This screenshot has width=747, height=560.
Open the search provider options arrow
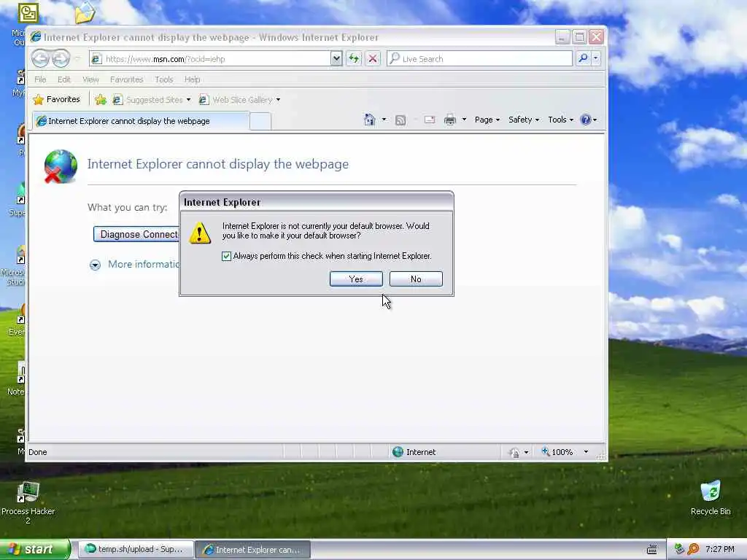click(x=595, y=58)
